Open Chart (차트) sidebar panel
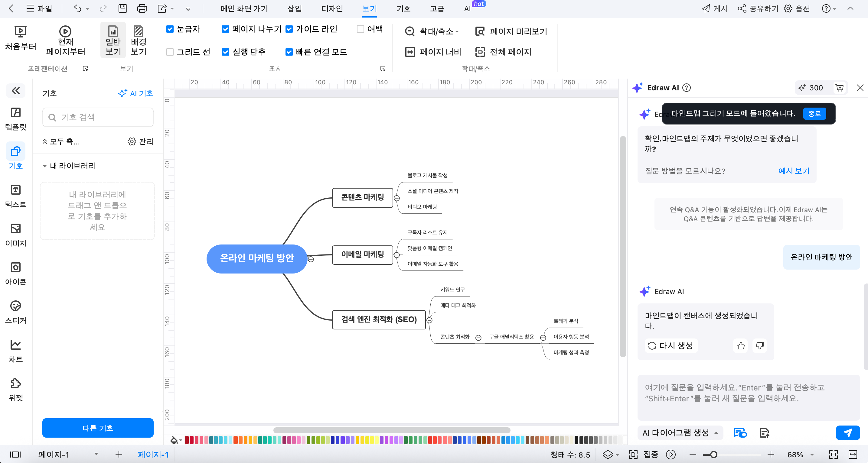Viewport: 868px width, 463px height. pos(15,351)
